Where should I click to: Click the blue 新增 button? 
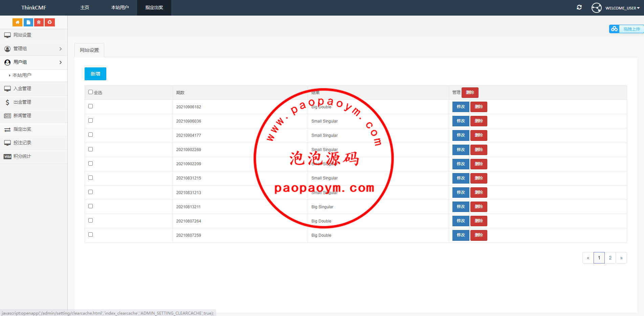point(95,74)
